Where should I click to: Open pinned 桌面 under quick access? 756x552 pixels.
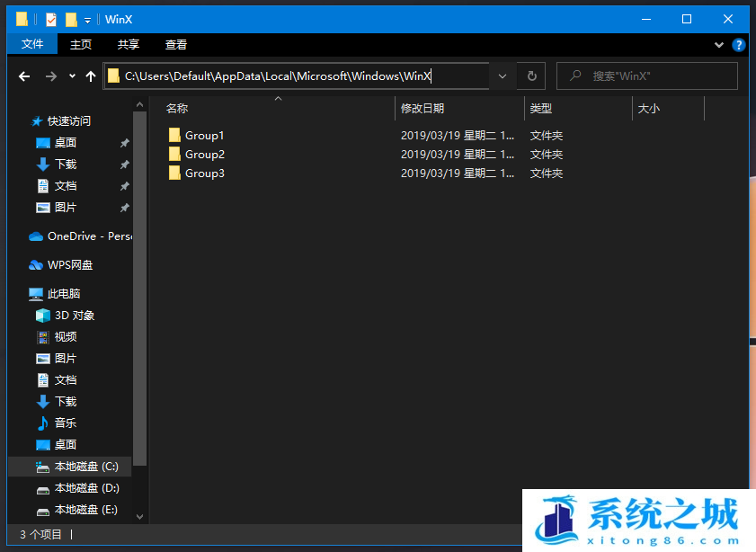click(65, 143)
